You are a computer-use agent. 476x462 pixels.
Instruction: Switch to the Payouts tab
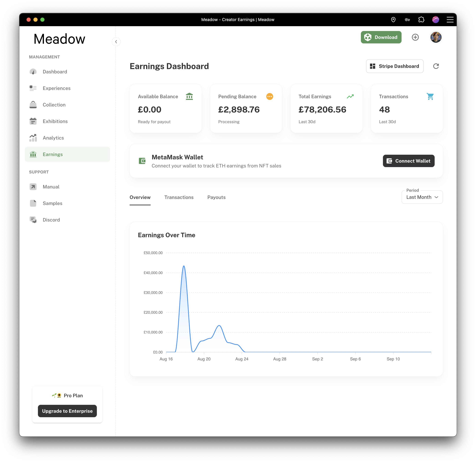216,197
